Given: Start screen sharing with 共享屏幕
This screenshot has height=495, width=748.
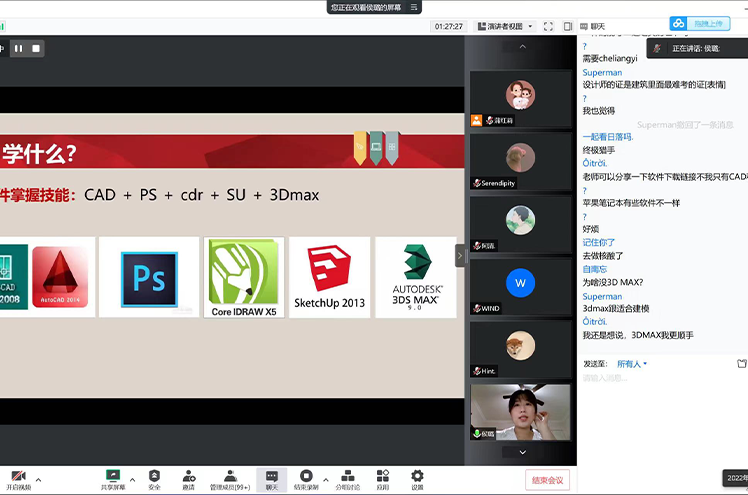Looking at the screenshot, I should (113, 480).
